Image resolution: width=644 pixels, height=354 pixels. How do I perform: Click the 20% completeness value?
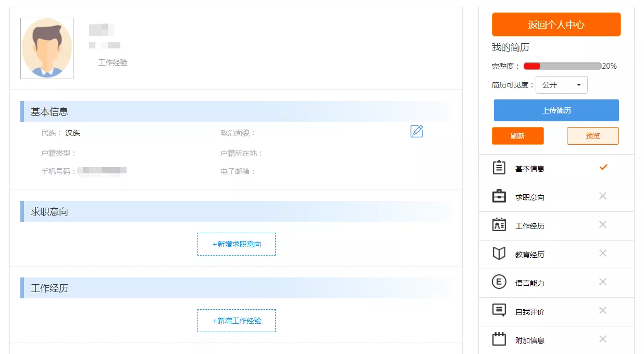(610, 66)
